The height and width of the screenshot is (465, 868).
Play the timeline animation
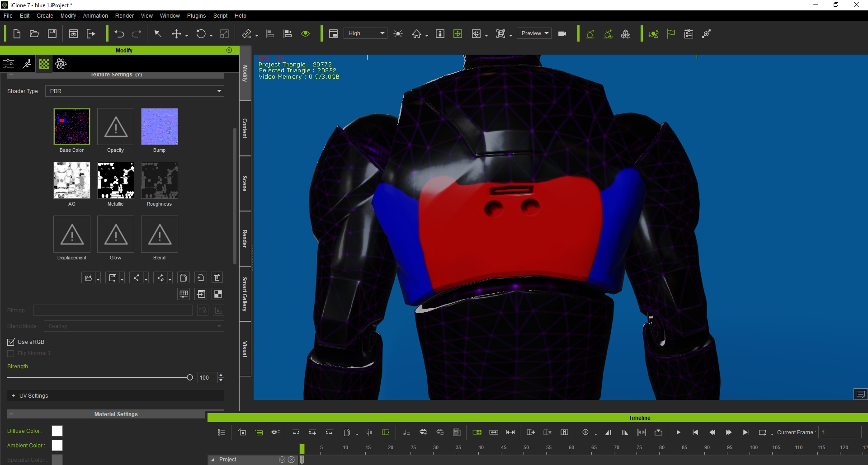click(x=678, y=432)
